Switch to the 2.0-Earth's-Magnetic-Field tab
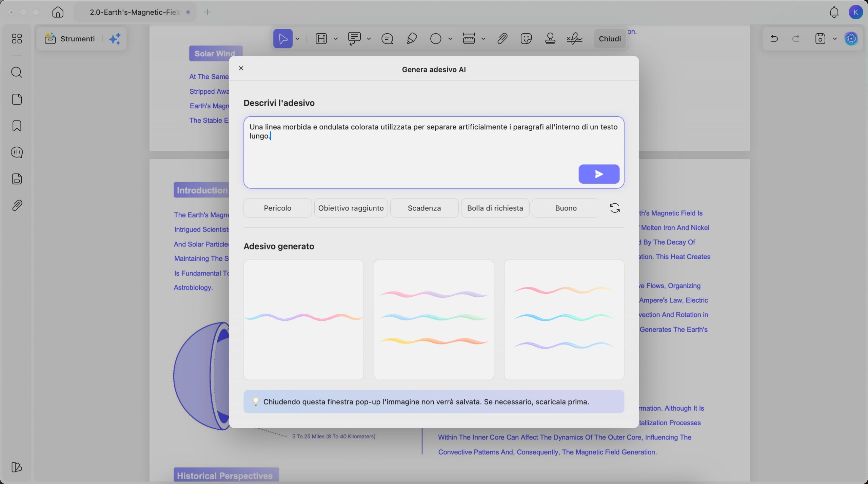 point(135,12)
